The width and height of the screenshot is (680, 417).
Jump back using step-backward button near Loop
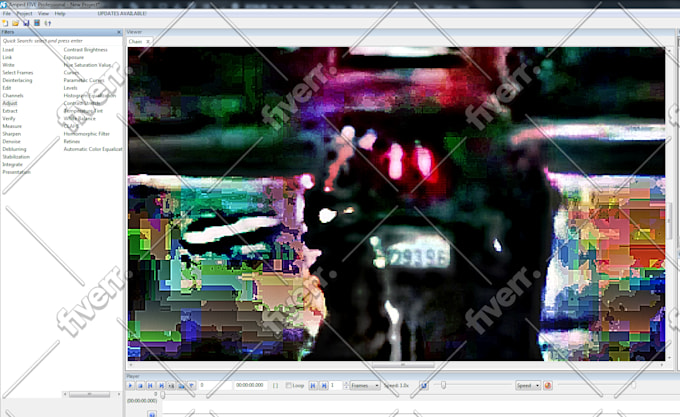click(313, 385)
